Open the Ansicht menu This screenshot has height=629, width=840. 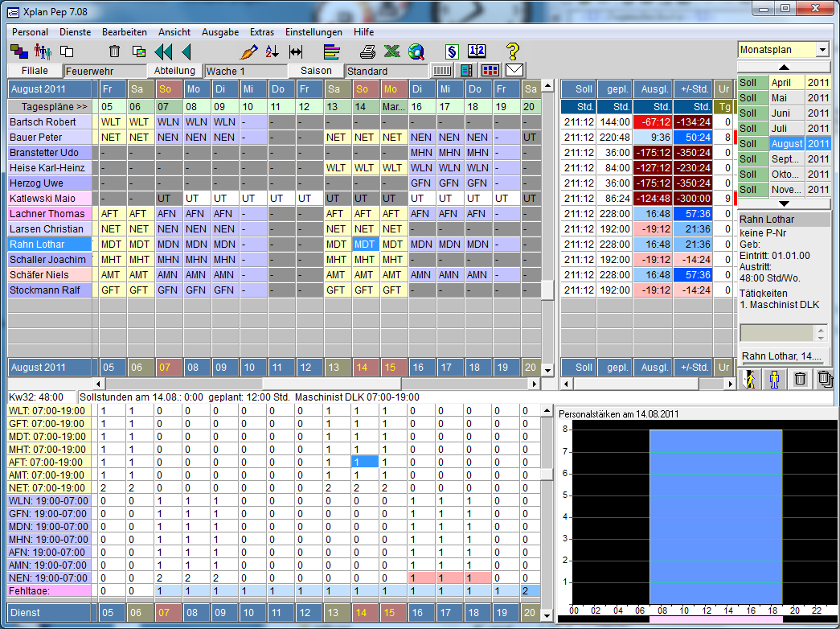pyautogui.click(x=174, y=32)
